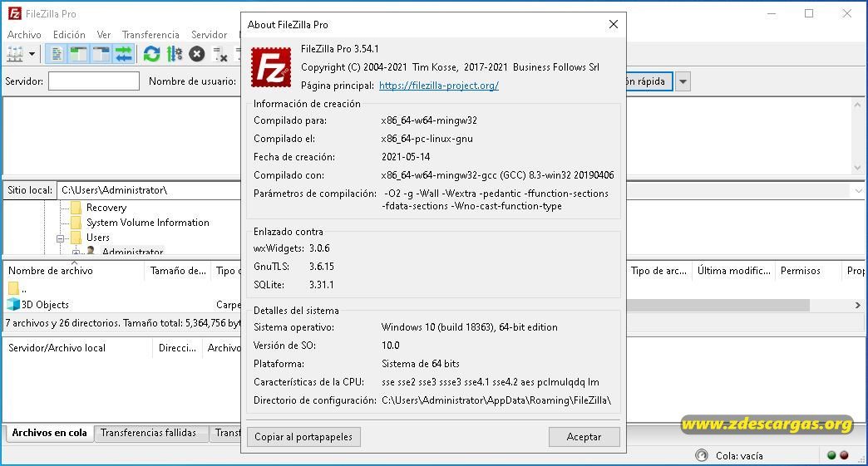This screenshot has width=868, height=466.
Task: Open the Edición menu
Action: pyautogui.click(x=69, y=34)
